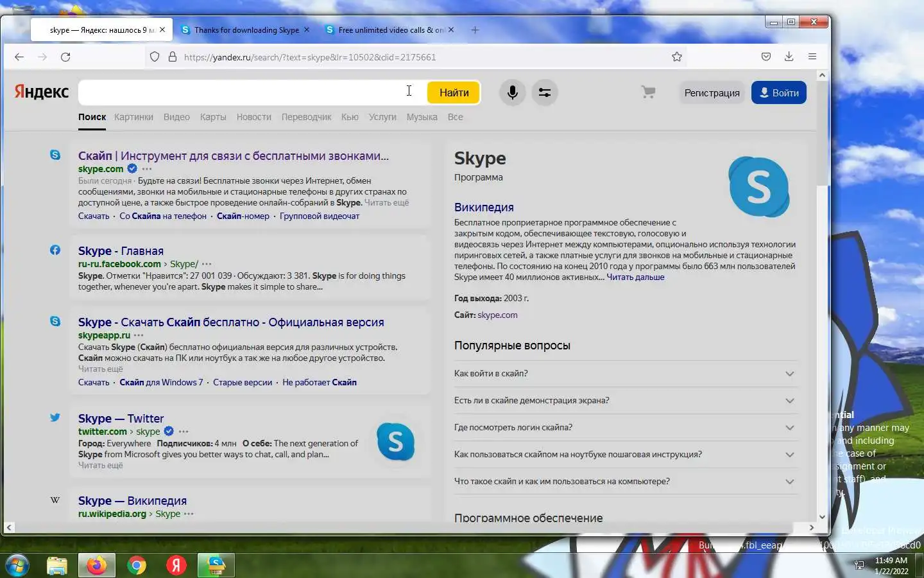This screenshot has width=924, height=578.
Task: Open the shield tracking protection icon
Action: tap(155, 57)
